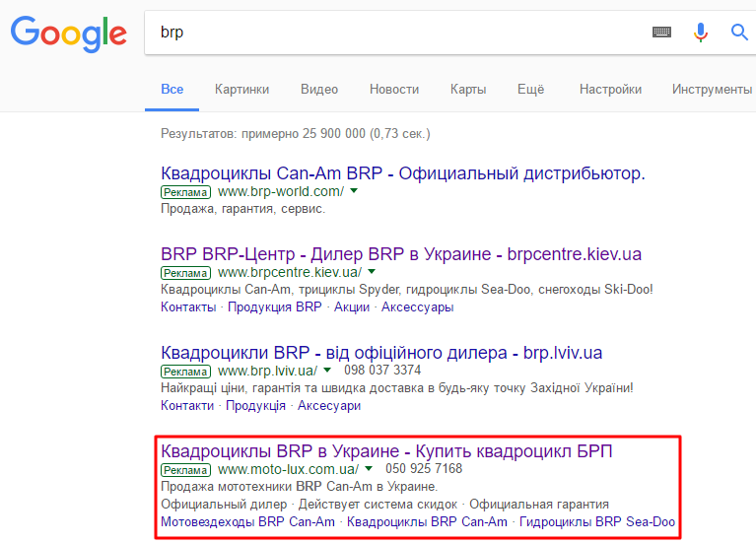Open BRP-Центр Дилер BRP в Украине result
Screen dimensions: 756x544
point(400,253)
